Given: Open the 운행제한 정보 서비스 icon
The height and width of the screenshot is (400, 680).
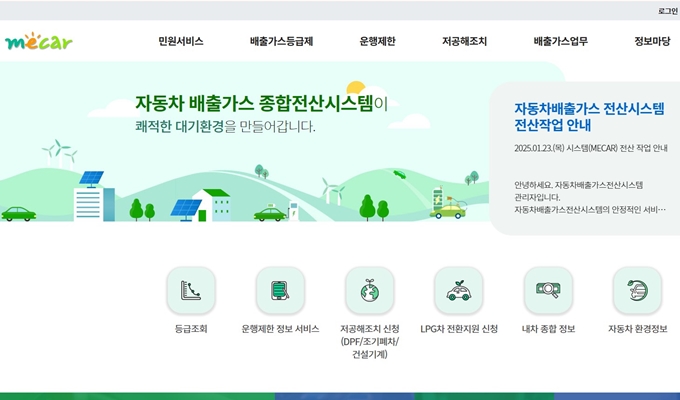Looking at the screenshot, I should pyautogui.click(x=280, y=290).
